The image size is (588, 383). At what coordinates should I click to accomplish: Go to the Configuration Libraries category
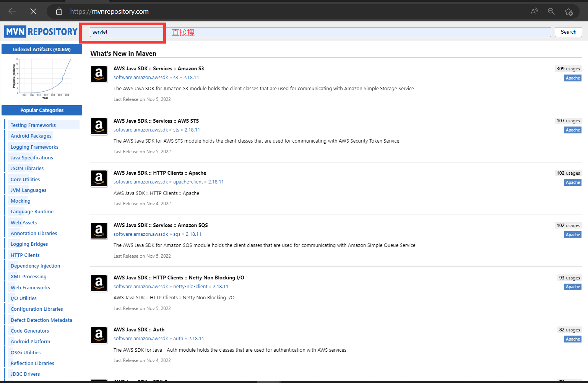click(37, 309)
